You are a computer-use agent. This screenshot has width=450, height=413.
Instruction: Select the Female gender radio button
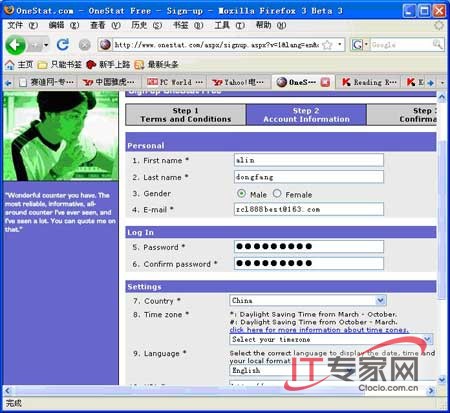click(x=277, y=193)
